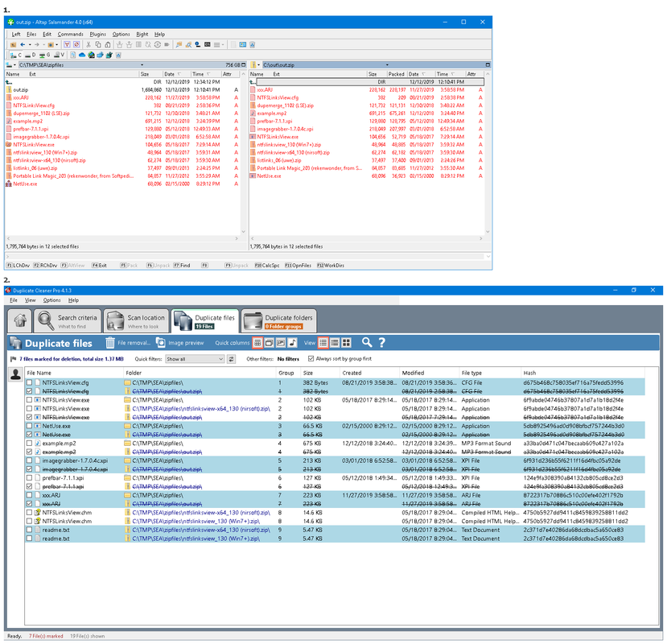The height and width of the screenshot is (644, 667).
Task: Click the Forward arrow in Salamander toolbar
Action: [x=36, y=45]
